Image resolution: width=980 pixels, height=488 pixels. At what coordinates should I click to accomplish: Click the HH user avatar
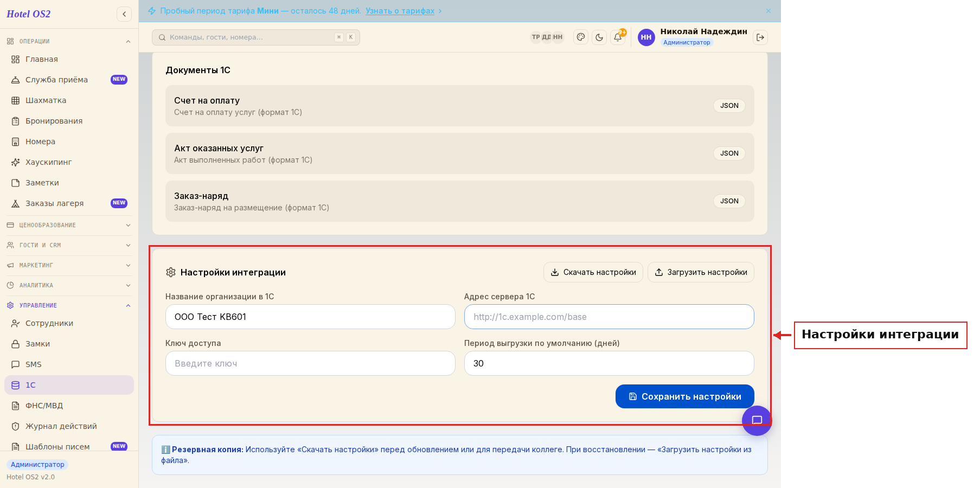(646, 37)
